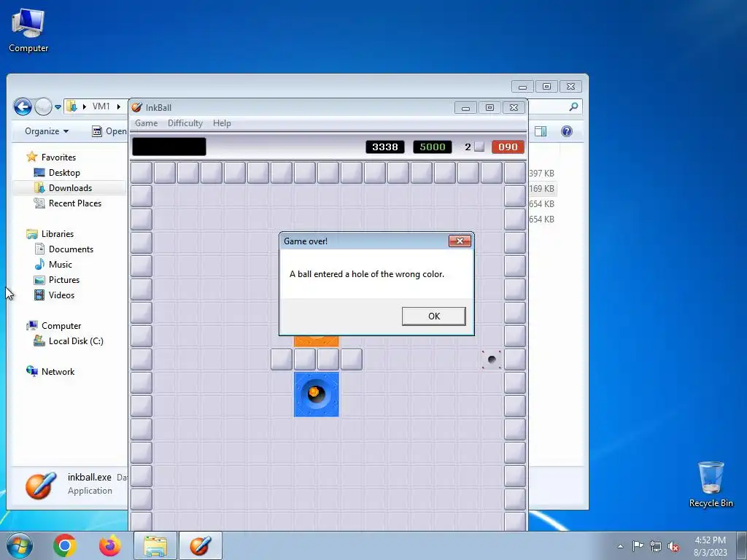Click the Action Center flag tray icon

click(638, 545)
